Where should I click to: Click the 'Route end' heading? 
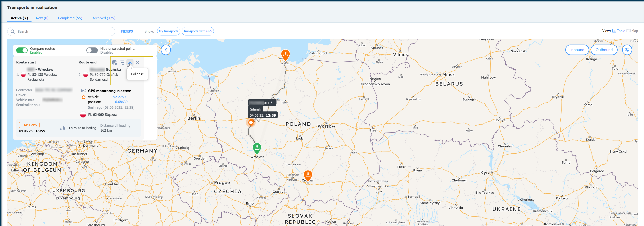(87, 62)
